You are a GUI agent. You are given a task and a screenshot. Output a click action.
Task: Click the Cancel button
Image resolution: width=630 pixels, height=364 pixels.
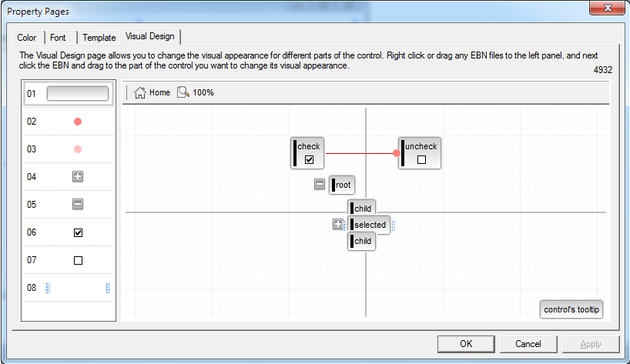click(x=528, y=344)
